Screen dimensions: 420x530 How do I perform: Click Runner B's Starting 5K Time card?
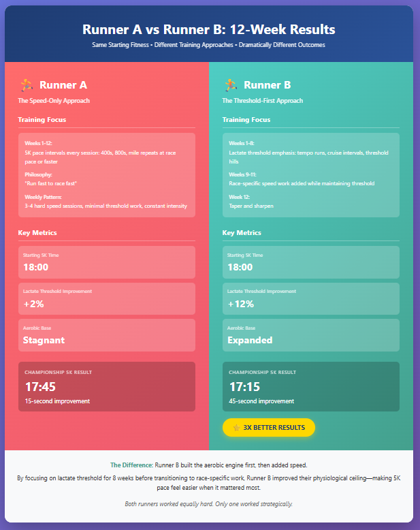pyautogui.click(x=310, y=262)
